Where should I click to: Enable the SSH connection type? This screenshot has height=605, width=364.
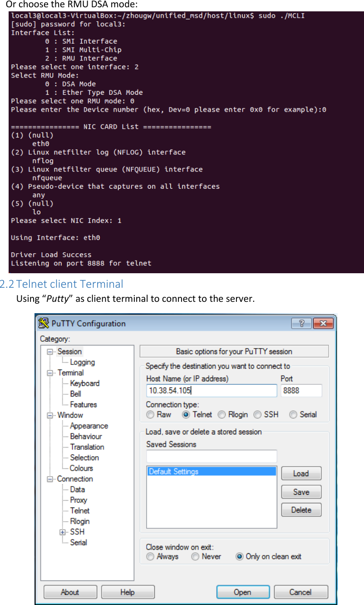click(x=258, y=414)
